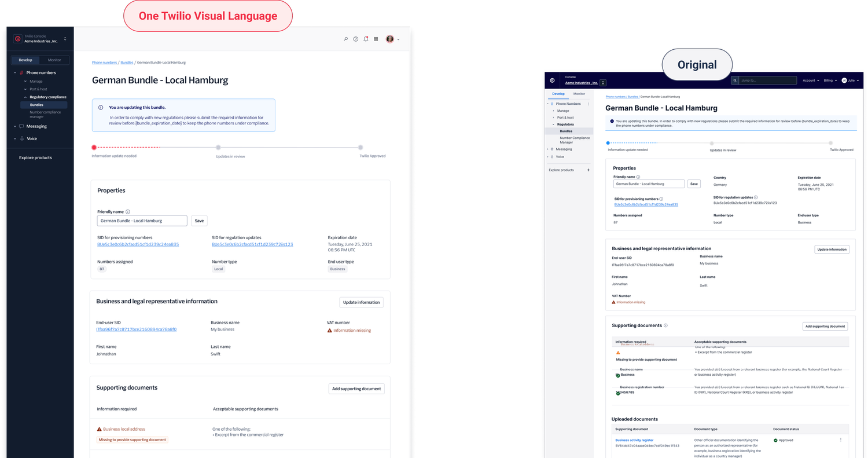Open the Billing dropdown in the Original header
The image size is (868, 458).
pyautogui.click(x=830, y=80)
